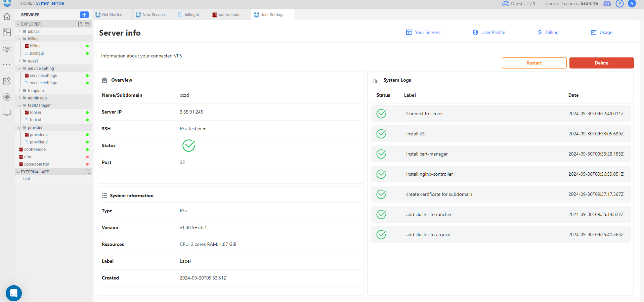This screenshot has width=644, height=302.
Task: Click the check icon beside add cluster to argocd
Action: coord(381,234)
